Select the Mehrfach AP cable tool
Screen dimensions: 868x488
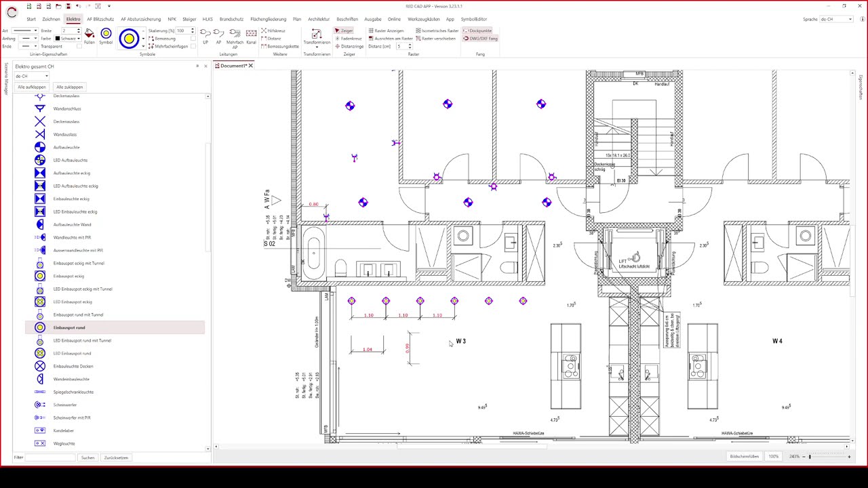(x=235, y=39)
